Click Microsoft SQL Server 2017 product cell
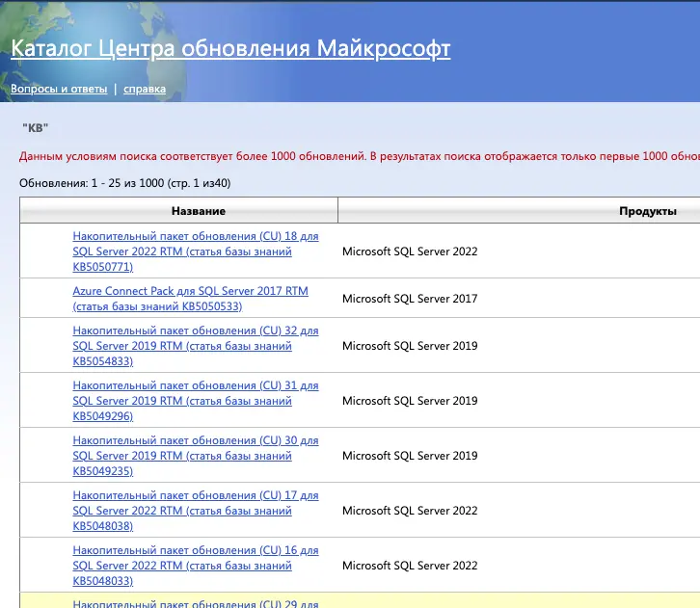 (410, 299)
